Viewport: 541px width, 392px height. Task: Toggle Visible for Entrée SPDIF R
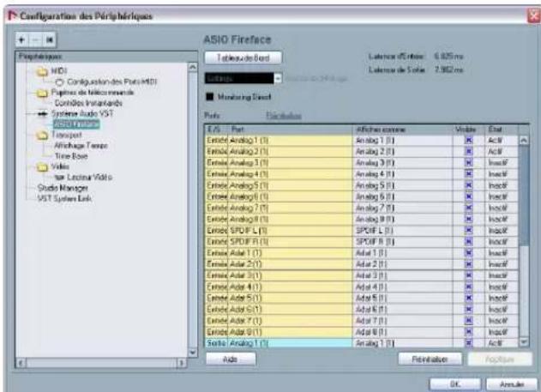pos(468,242)
